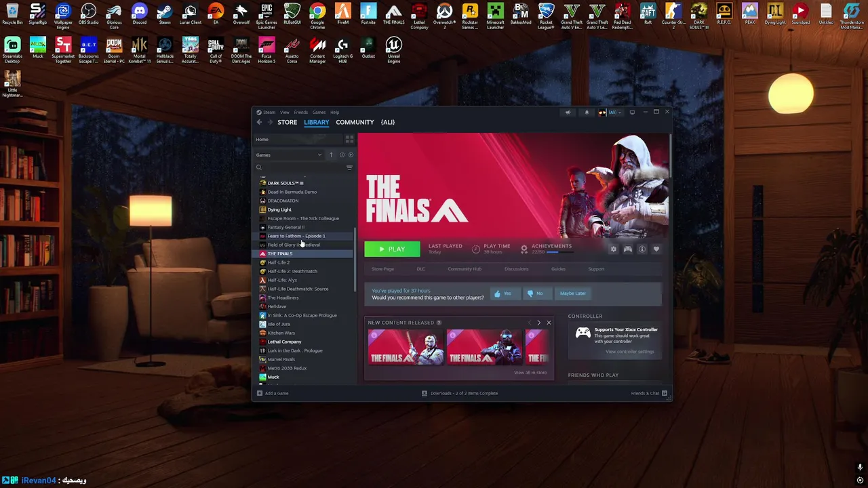Open Google Chrome desktop shortcut

(317, 16)
